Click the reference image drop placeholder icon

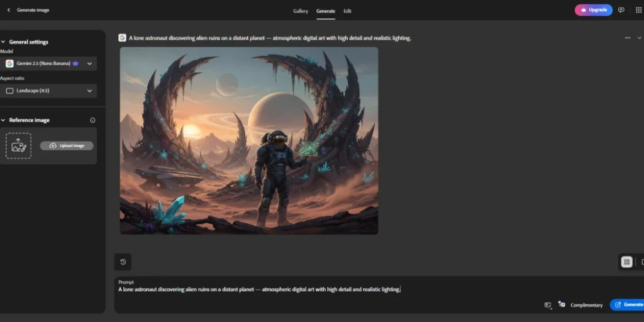point(18,145)
